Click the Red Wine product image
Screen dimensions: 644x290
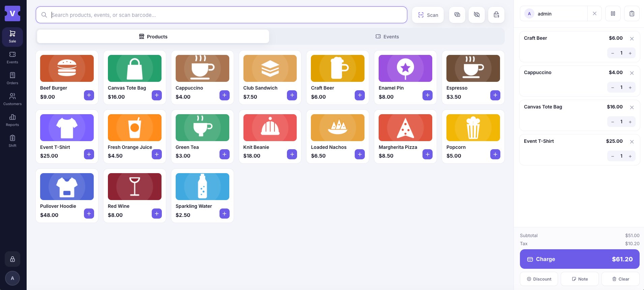135,187
